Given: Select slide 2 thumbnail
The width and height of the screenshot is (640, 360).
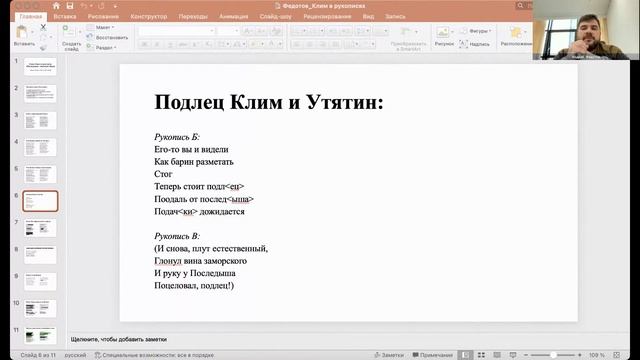Looking at the screenshot, I should point(40,93).
